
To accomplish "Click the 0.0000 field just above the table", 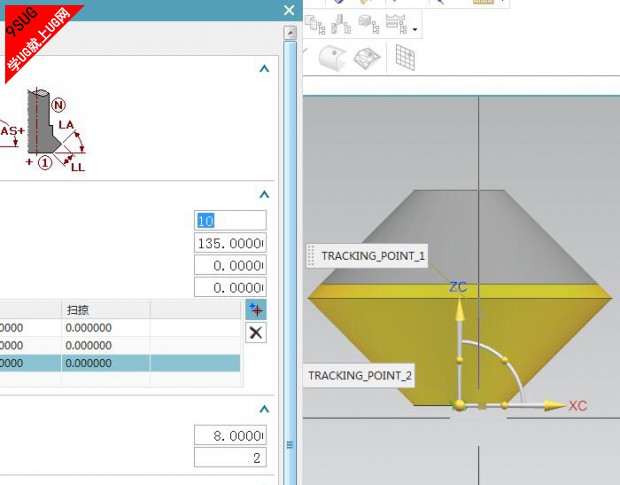I will (x=230, y=287).
